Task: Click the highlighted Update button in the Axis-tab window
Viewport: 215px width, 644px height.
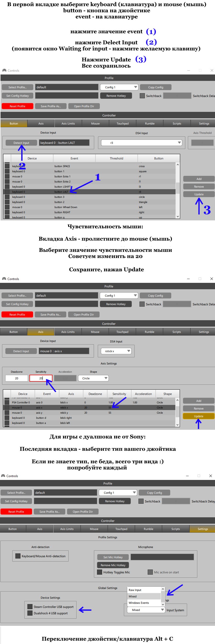Action: click(199, 416)
